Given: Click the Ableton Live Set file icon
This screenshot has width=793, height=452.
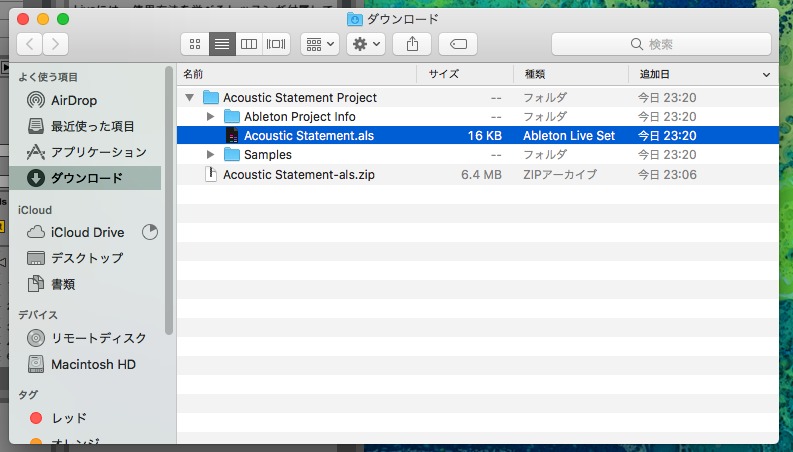Looking at the screenshot, I should tap(232, 135).
